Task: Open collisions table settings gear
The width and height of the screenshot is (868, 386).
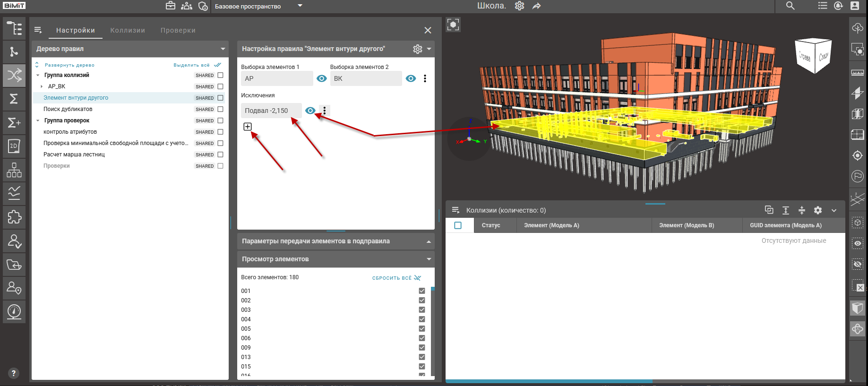Action: point(818,210)
